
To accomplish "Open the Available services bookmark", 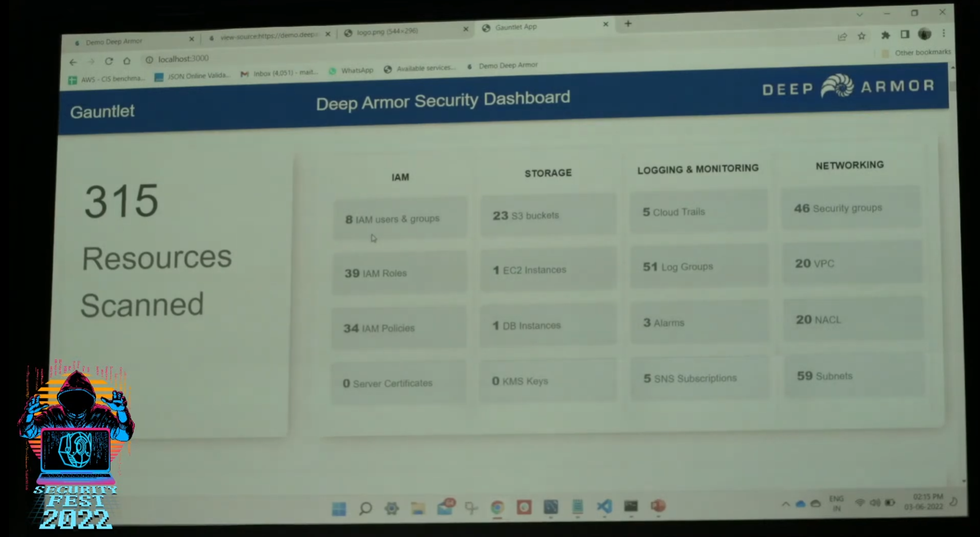I will click(x=420, y=68).
